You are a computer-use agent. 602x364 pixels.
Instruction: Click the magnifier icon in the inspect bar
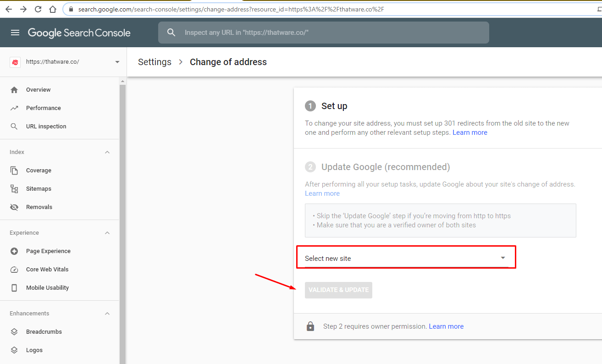point(171,33)
